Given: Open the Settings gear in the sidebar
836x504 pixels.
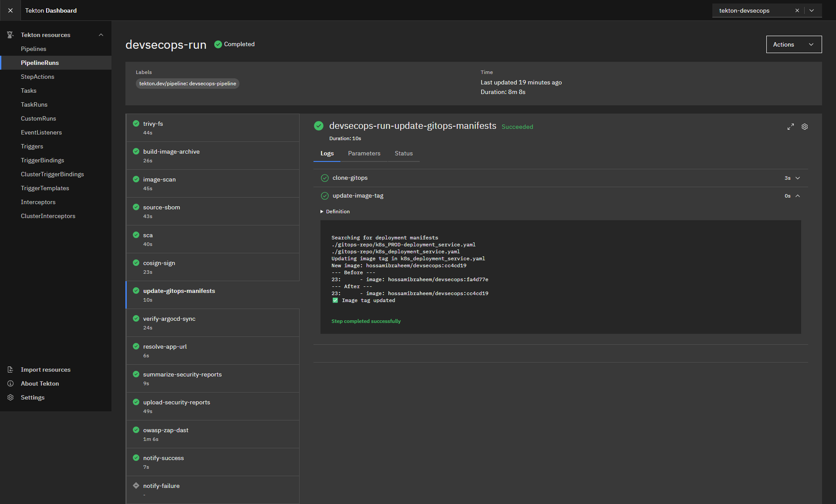Looking at the screenshot, I should [10, 397].
